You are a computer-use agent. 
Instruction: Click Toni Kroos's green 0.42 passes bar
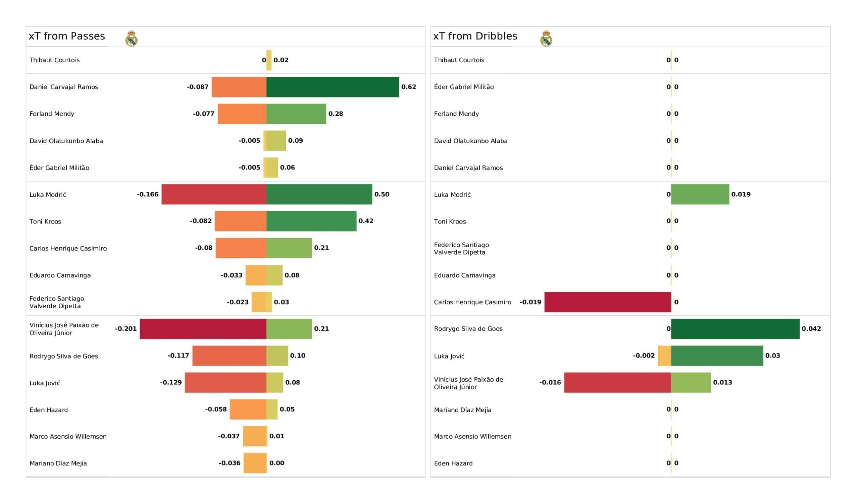pos(311,222)
